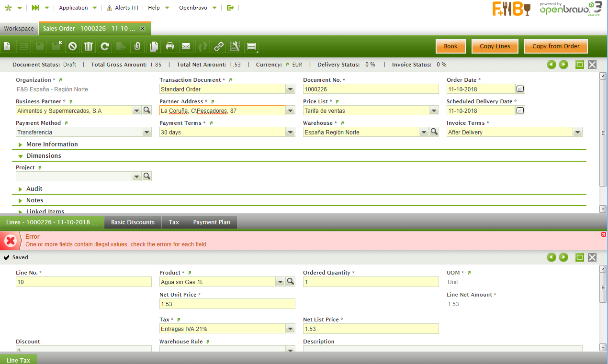The height and width of the screenshot is (364, 608).
Task: Collapse the Dimensions section
Action: click(x=43, y=156)
